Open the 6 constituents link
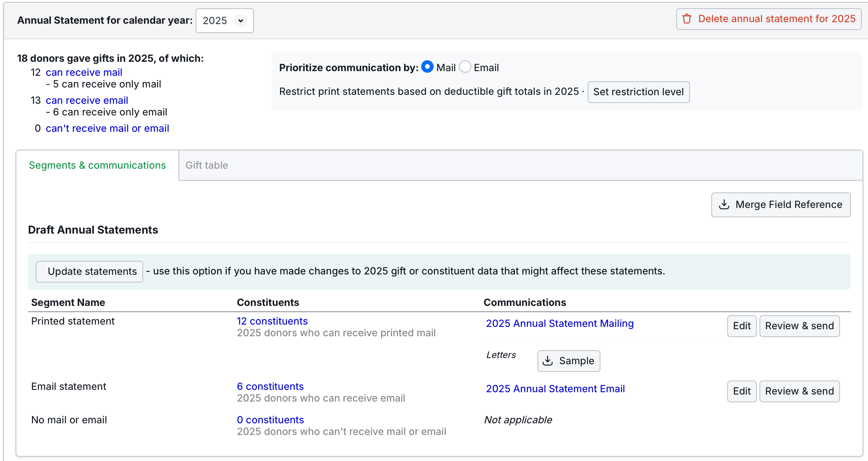This screenshot has height=461, width=868. point(270,386)
